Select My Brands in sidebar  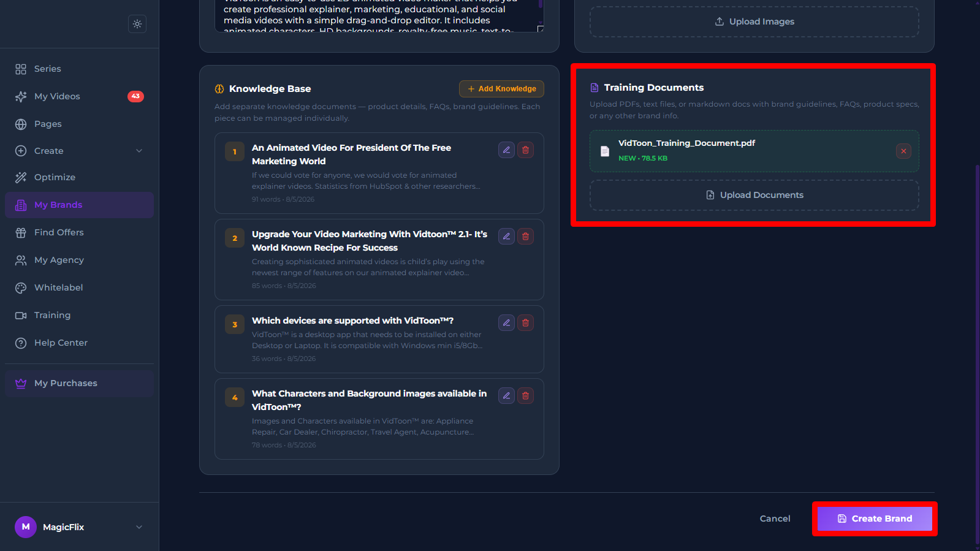pos(79,205)
